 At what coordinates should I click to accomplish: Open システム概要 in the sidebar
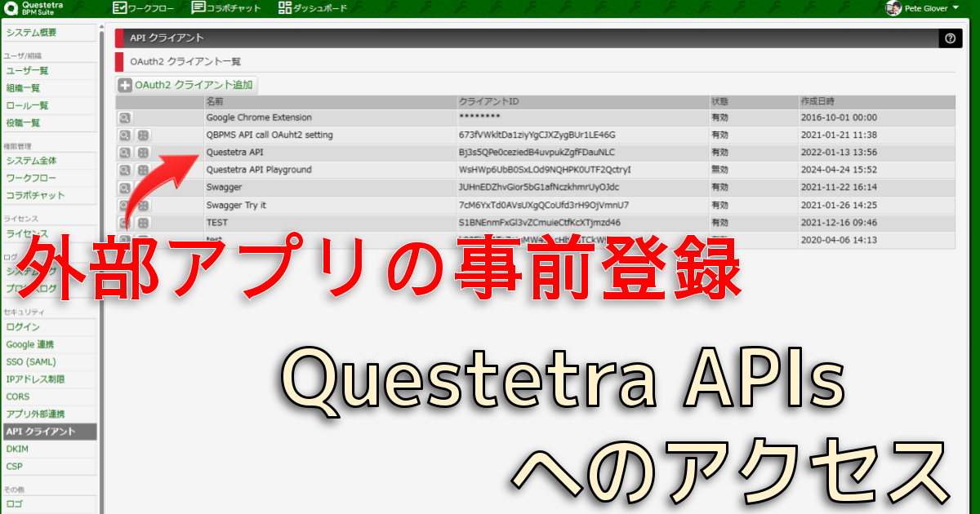(48, 33)
